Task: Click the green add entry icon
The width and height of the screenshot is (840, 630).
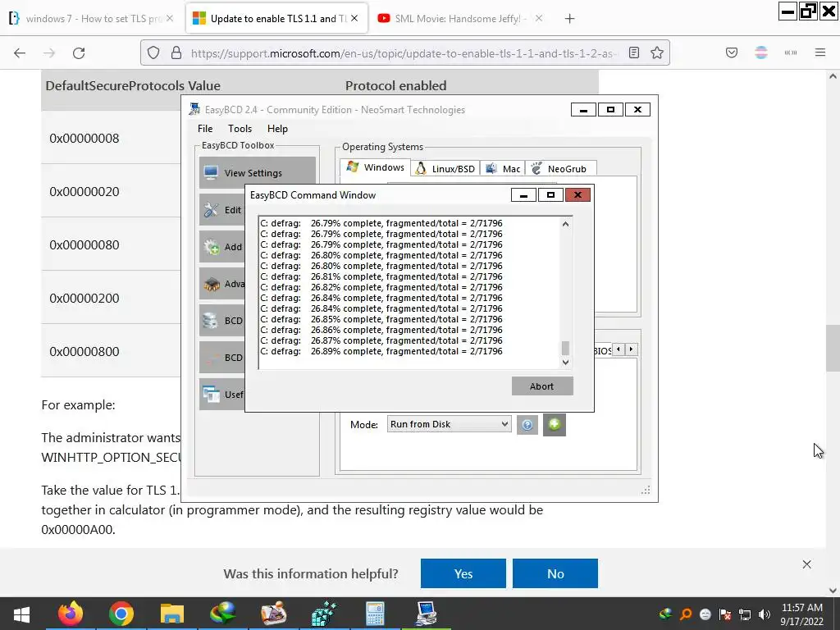Action: pos(555,425)
